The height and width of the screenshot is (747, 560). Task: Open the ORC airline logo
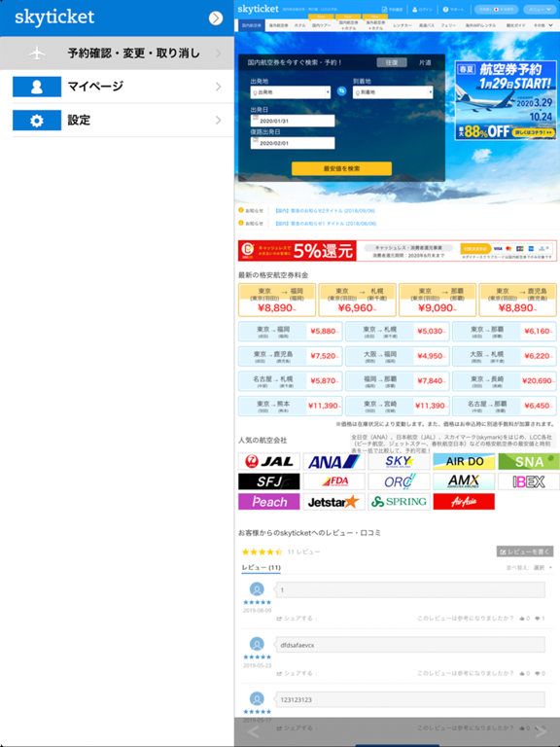[399, 481]
